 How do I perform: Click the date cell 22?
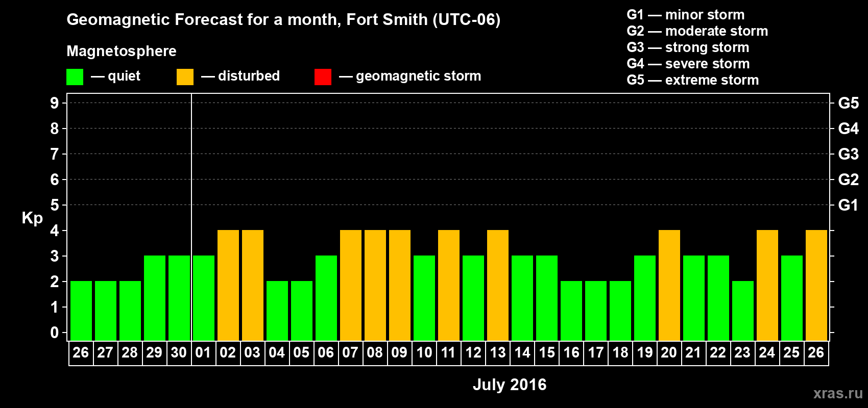[x=718, y=353]
